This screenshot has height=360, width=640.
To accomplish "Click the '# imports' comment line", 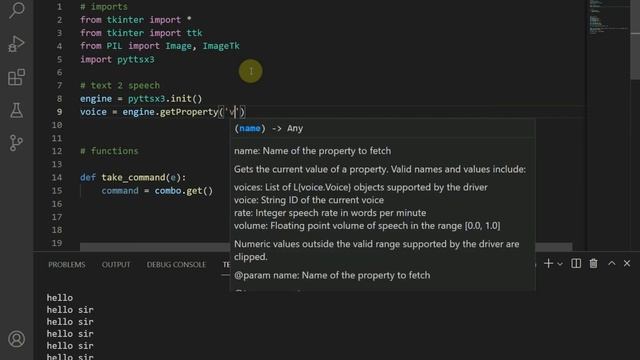I will coord(104,7).
